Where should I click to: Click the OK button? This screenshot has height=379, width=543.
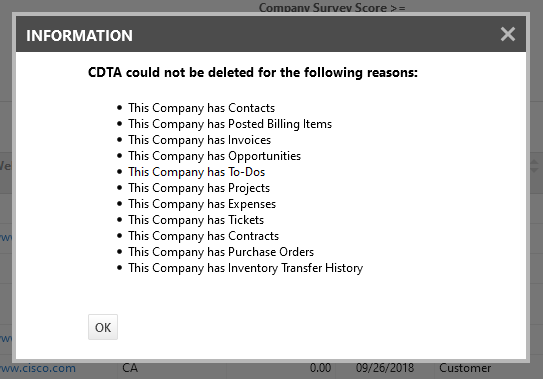coord(103,327)
